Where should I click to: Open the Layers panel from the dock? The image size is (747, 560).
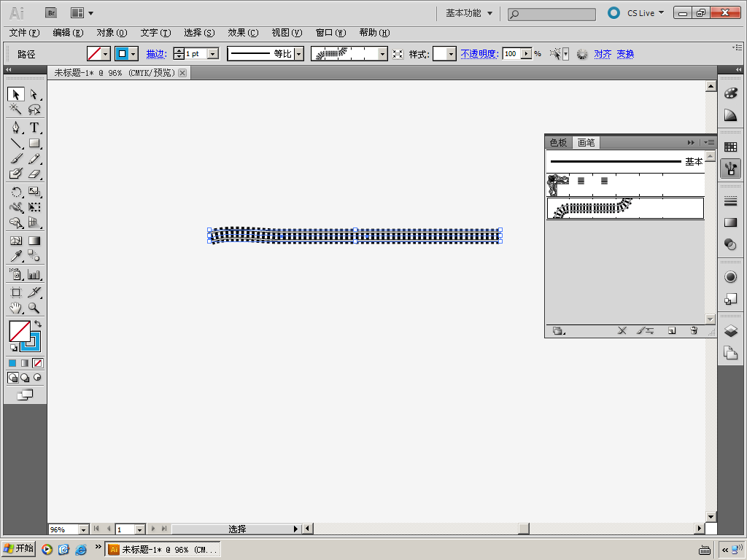click(730, 331)
